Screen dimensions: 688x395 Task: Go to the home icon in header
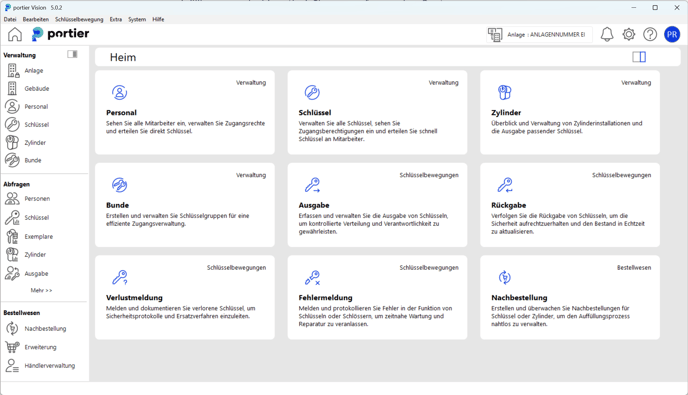[x=14, y=34]
